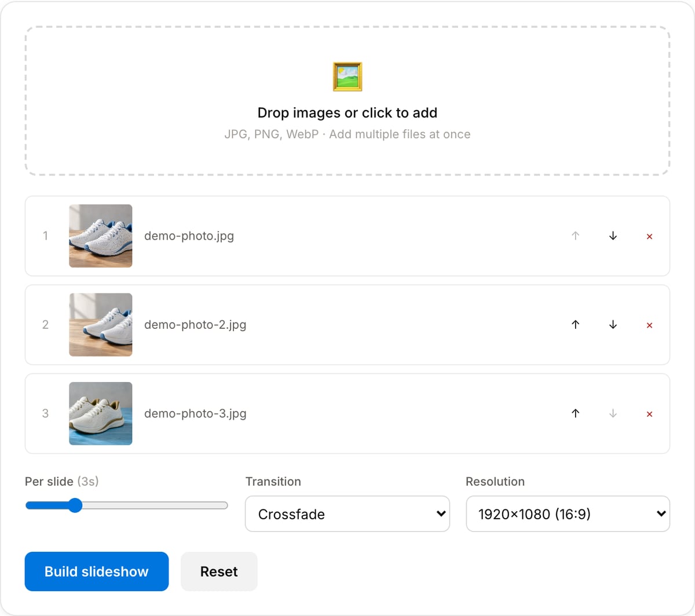
Task: Move demo-photo-2.jpg up
Action: (x=575, y=325)
